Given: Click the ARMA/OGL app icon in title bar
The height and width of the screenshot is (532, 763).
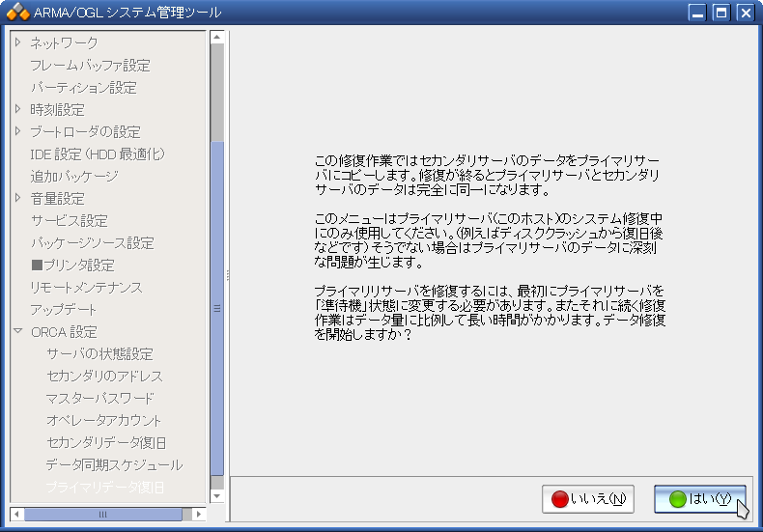Looking at the screenshot, I should (x=17, y=13).
